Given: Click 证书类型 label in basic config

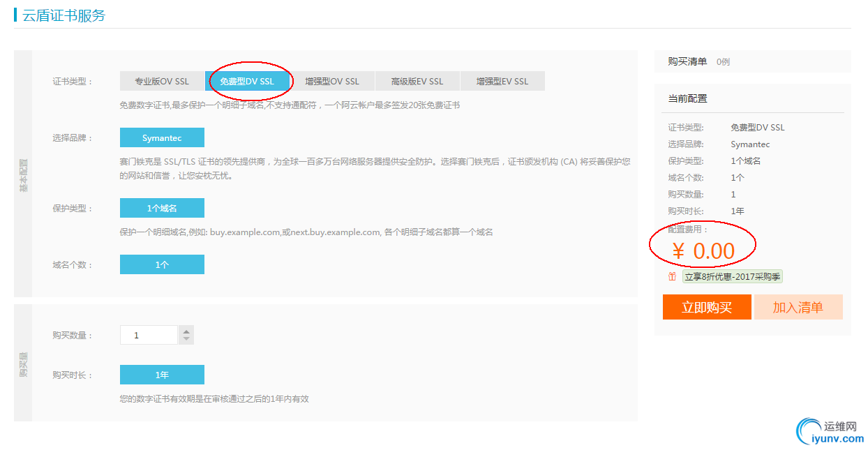Looking at the screenshot, I should pos(73,82).
